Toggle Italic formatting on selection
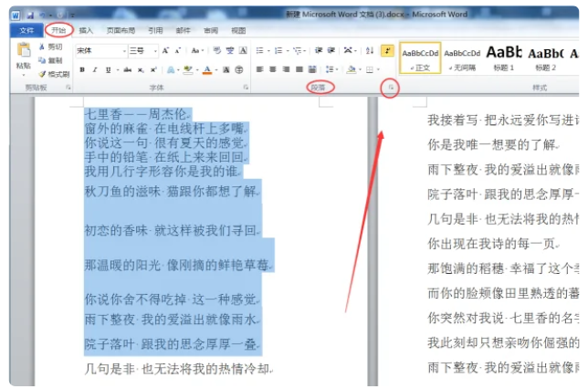 pos(95,69)
